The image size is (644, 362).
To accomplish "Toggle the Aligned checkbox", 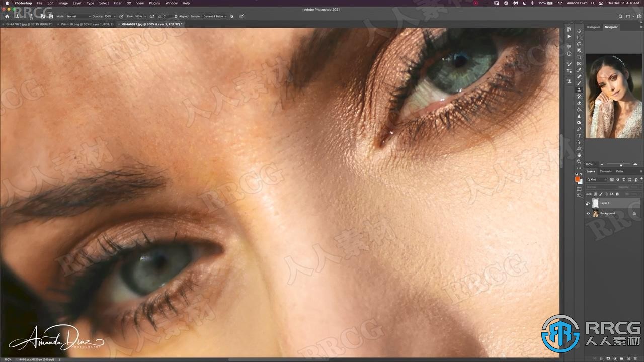I will pos(176,16).
